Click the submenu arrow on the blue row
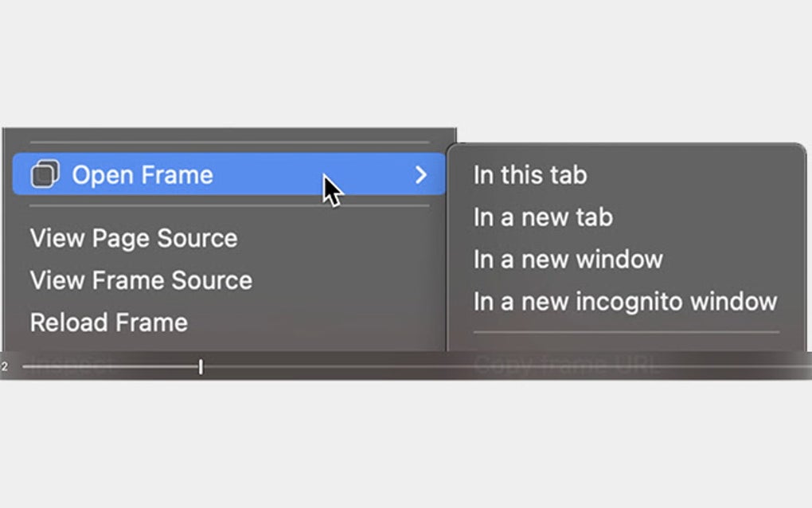Image resolution: width=812 pixels, height=508 pixels. 422,175
